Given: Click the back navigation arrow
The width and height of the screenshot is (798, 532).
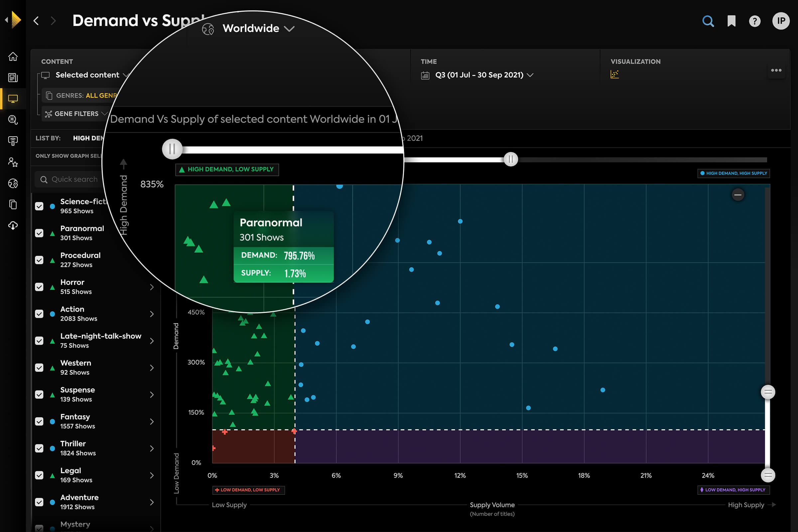Looking at the screenshot, I should (x=36, y=21).
